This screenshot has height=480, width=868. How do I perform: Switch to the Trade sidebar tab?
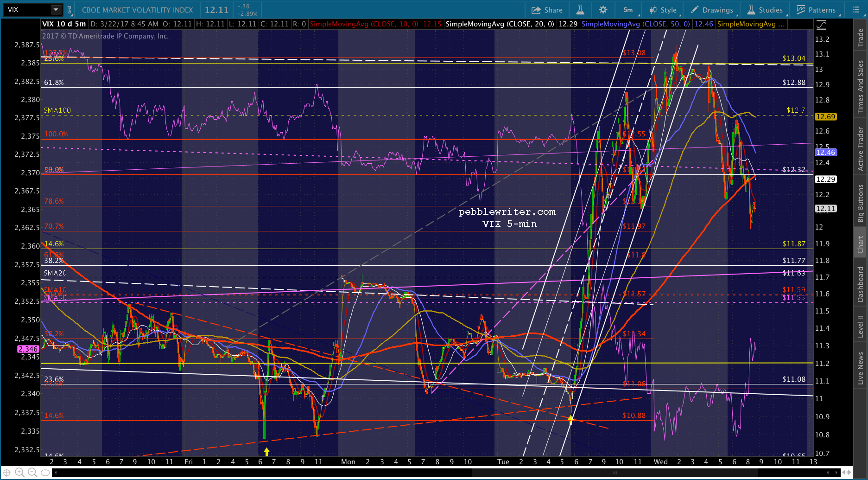[861, 37]
